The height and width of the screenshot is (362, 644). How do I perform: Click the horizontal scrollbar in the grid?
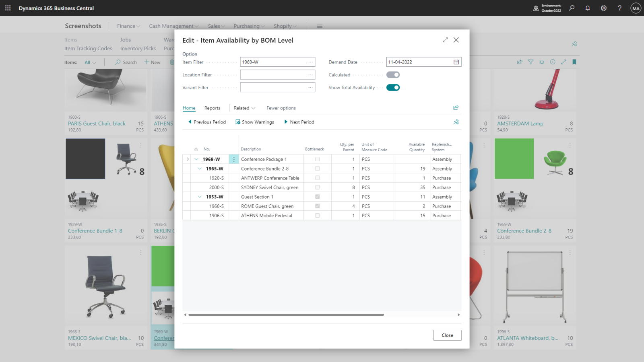click(286, 315)
